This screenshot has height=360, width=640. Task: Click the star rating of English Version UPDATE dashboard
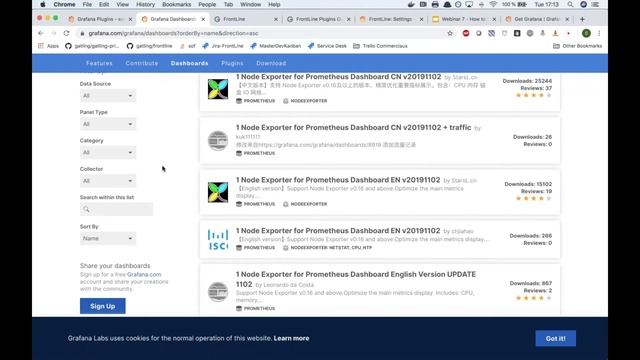(533, 298)
